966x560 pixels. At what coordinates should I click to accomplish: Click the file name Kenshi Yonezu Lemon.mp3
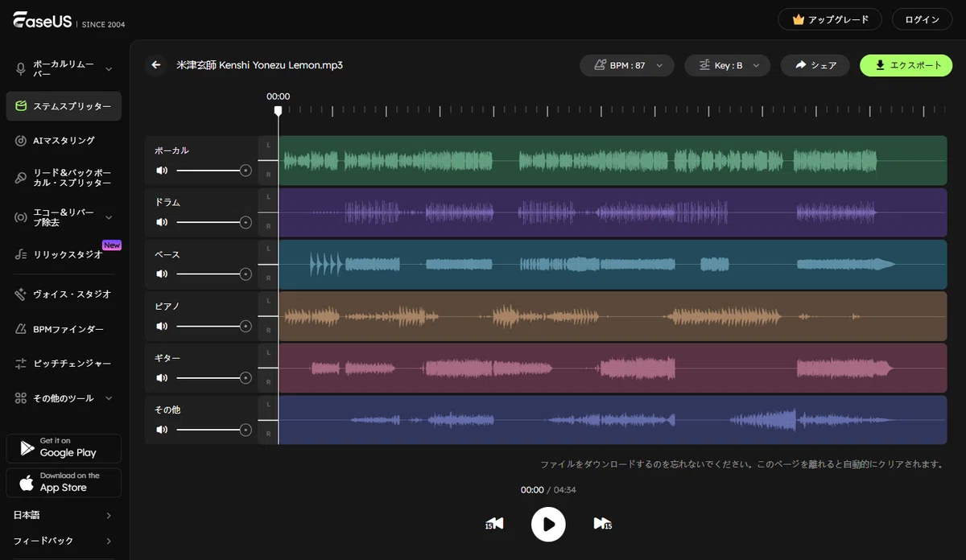pos(259,65)
